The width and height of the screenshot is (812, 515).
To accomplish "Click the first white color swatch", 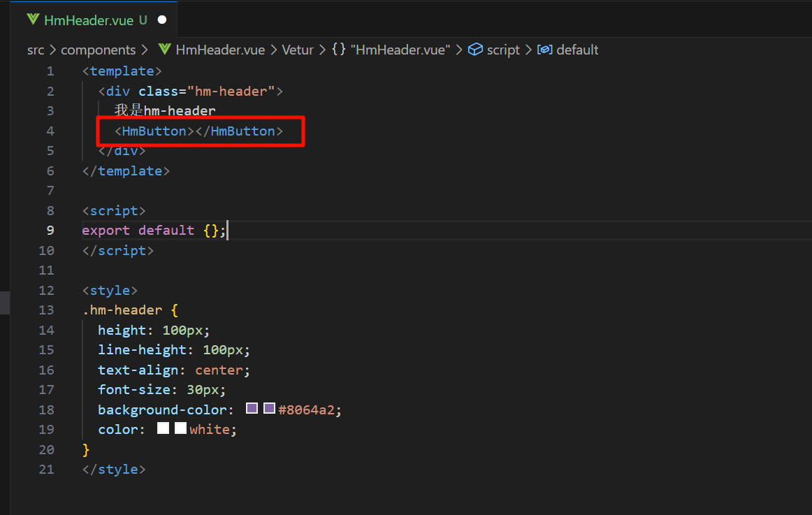I will click(x=163, y=428).
